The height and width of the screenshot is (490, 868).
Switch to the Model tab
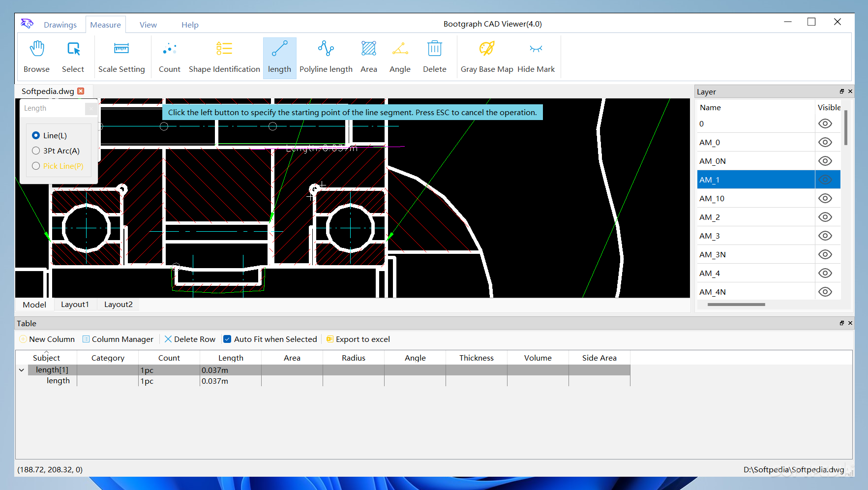[x=34, y=305]
